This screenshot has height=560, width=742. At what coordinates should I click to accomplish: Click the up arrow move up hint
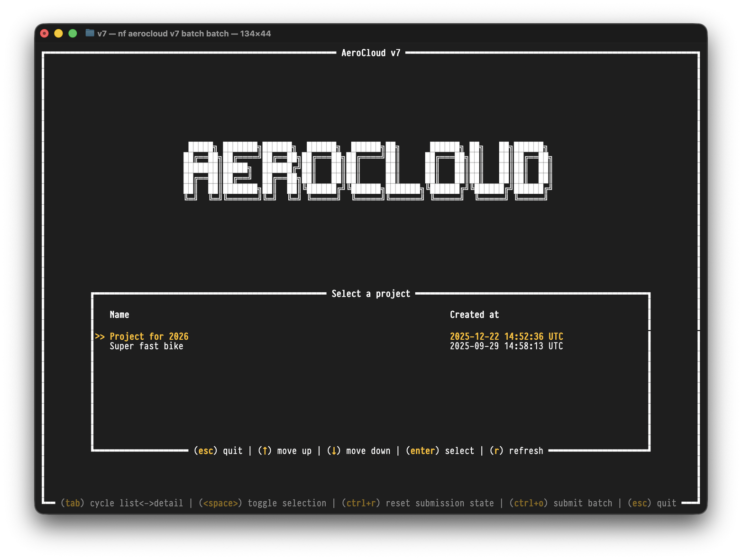pyautogui.click(x=284, y=451)
